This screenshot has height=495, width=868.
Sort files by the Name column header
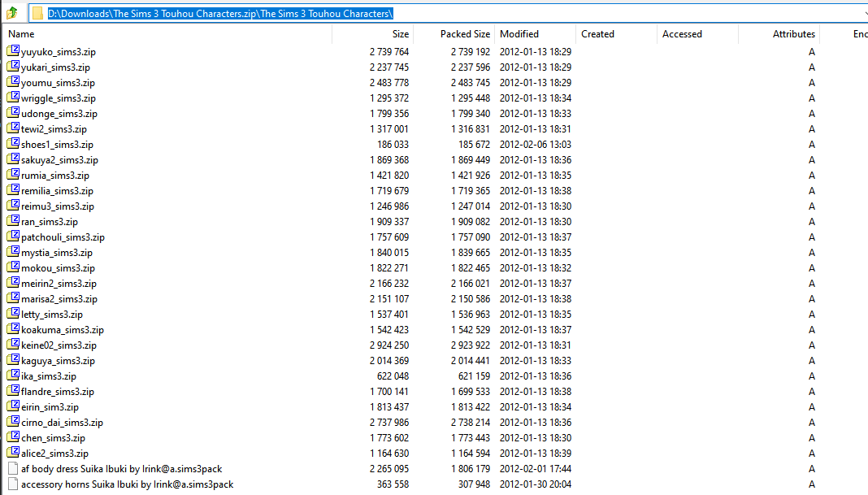pyautogui.click(x=21, y=34)
